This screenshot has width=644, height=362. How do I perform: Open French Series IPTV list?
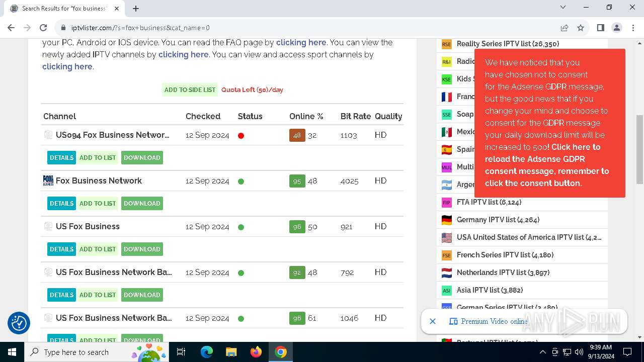pyautogui.click(x=505, y=255)
